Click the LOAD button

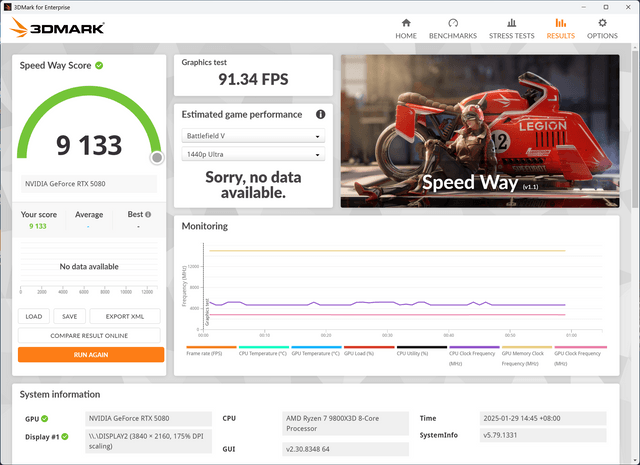33,316
